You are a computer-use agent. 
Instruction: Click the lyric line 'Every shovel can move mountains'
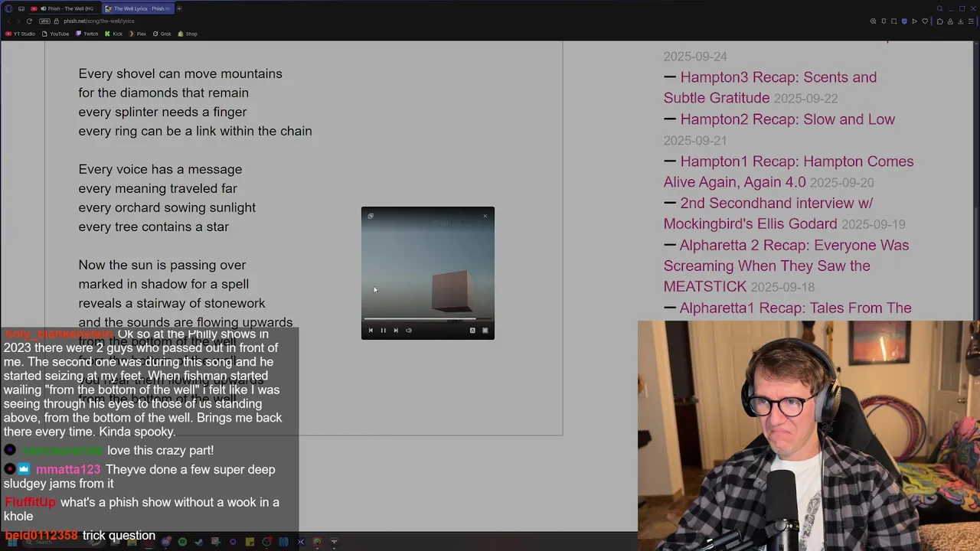click(180, 73)
